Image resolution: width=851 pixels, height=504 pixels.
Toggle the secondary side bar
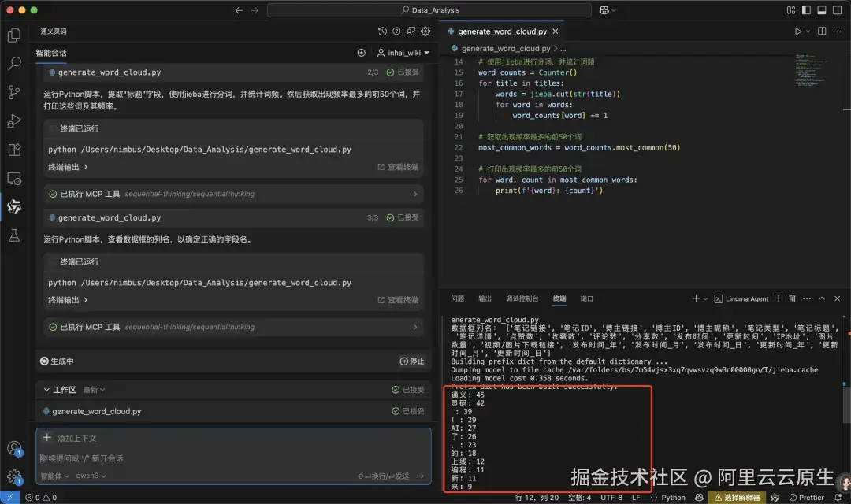838,10
